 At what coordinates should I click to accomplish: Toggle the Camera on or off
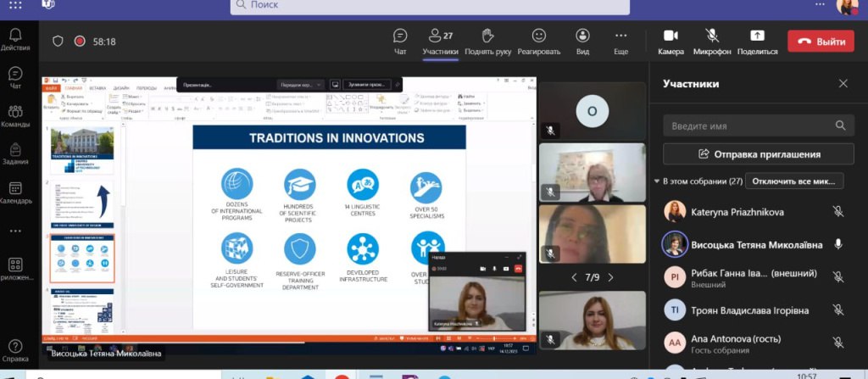click(671, 42)
